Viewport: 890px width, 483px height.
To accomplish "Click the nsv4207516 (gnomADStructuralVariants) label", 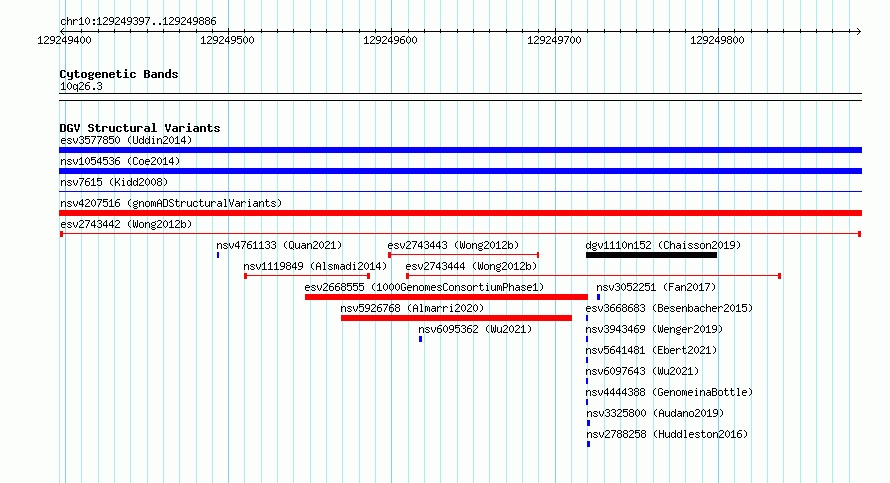I will click(x=171, y=203).
